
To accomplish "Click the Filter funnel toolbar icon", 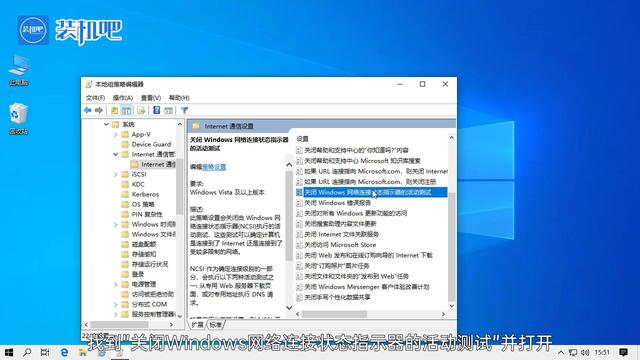I will (184, 110).
